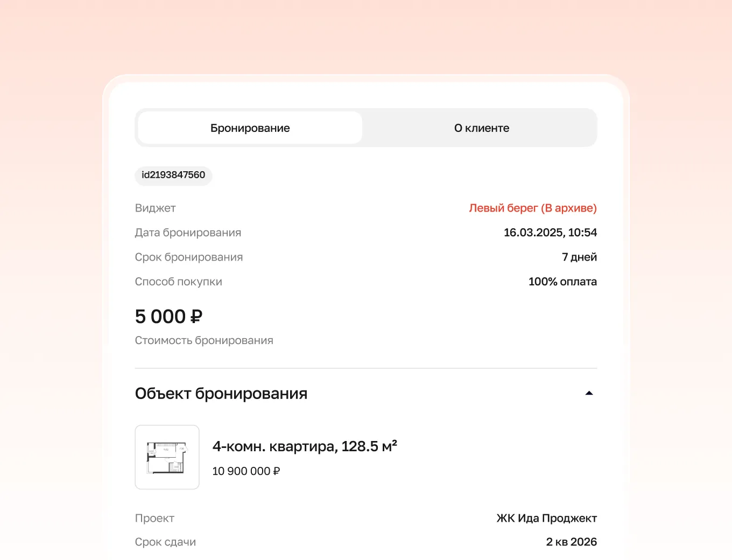Select the 5 000 ₽ booking cost
The width and height of the screenshot is (732, 560).
click(168, 317)
